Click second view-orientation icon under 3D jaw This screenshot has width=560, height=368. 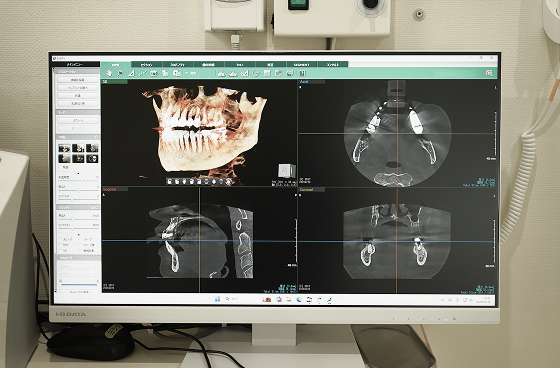(176, 181)
